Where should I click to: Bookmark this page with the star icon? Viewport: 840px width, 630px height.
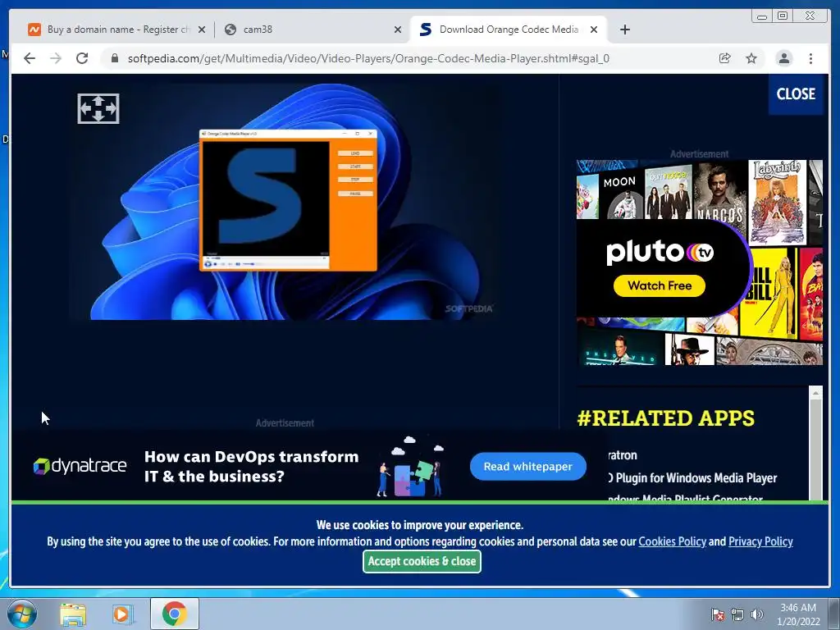(751, 58)
